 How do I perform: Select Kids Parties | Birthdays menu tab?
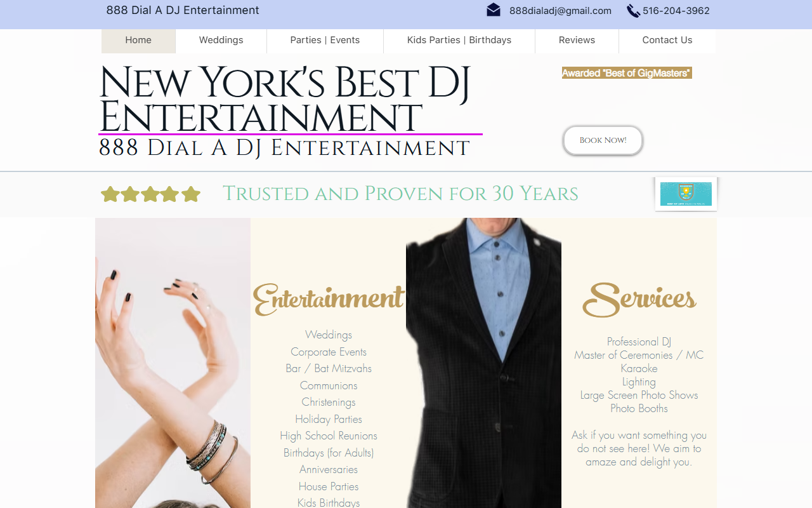(x=459, y=40)
